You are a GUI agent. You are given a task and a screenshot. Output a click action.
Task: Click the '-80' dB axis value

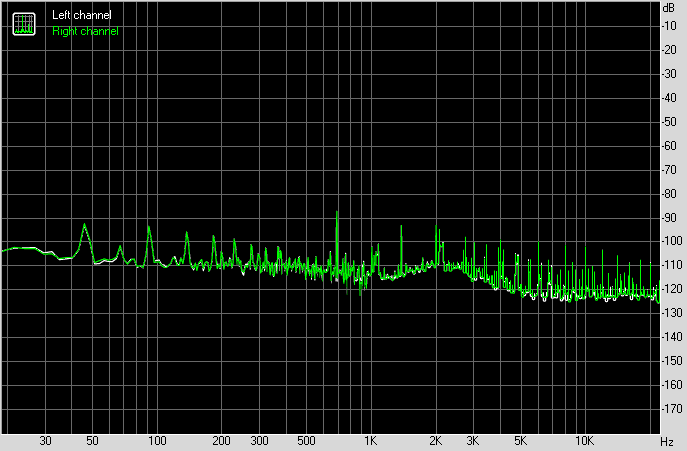tap(669, 193)
